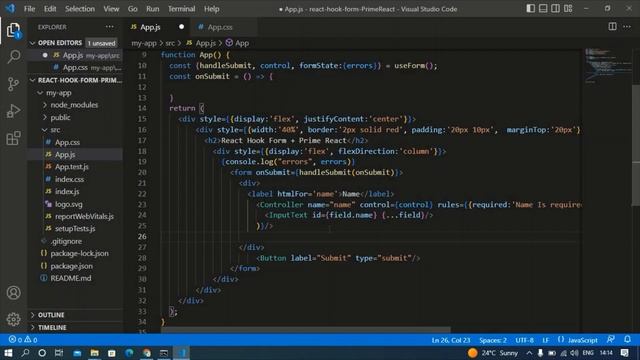This screenshot has width=640, height=360.
Task: Open the Manage settings gear
Action: (x=13, y=319)
